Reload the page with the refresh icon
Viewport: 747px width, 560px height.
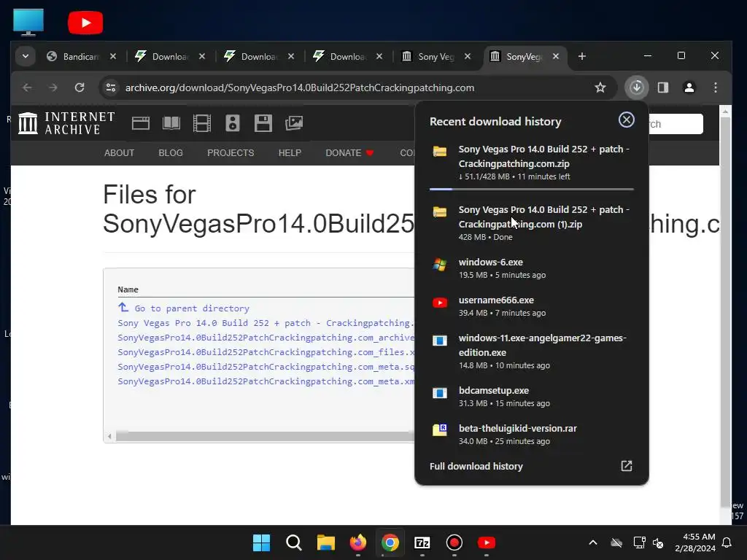[x=80, y=87]
